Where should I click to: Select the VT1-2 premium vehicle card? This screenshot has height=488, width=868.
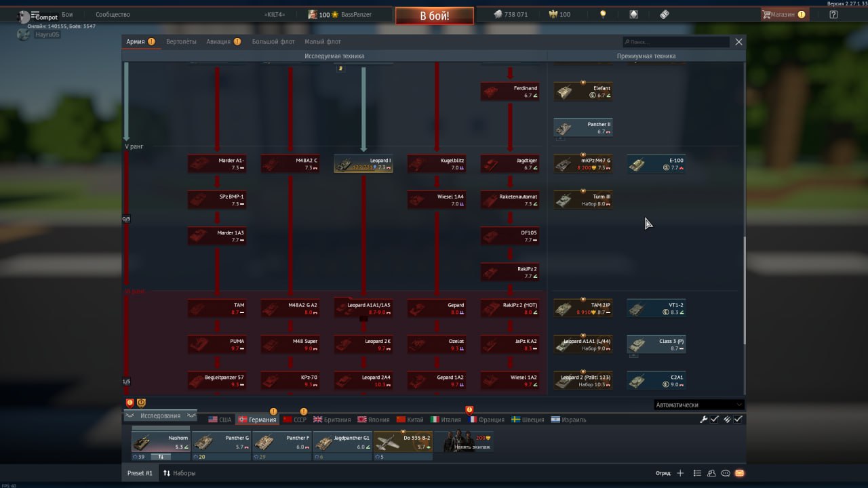656,308
